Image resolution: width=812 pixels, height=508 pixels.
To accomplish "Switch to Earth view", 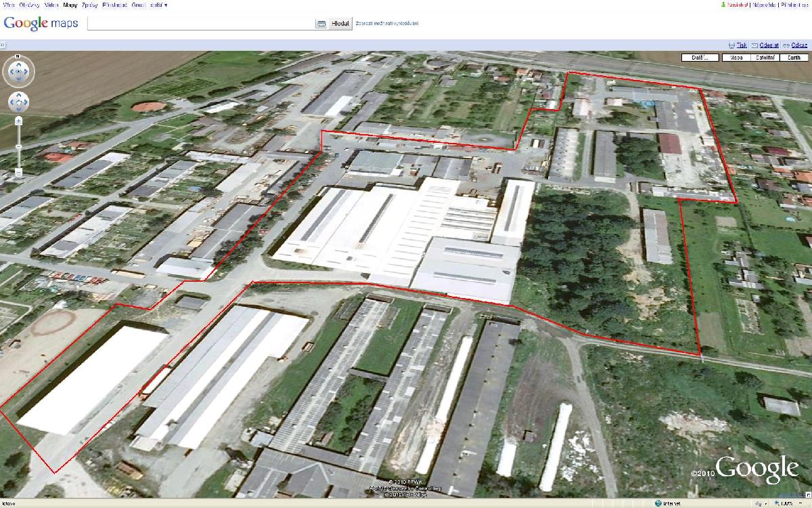I will tap(794, 58).
